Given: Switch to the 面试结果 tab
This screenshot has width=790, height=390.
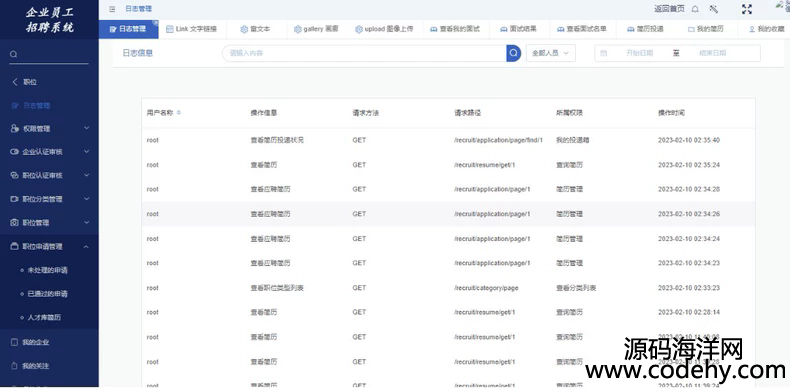Looking at the screenshot, I should click(518, 29).
